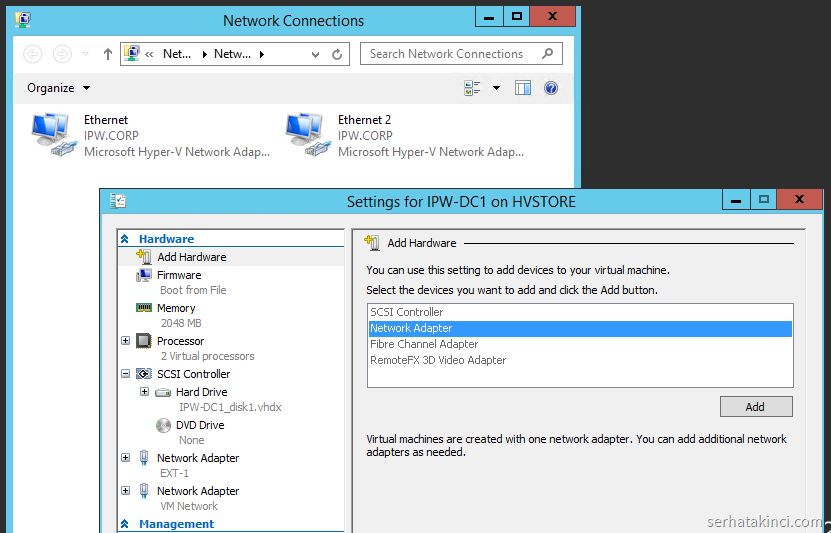Go up one level with Up arrow
This screenshot has width=831, height=533.
(x=108, y=54)
